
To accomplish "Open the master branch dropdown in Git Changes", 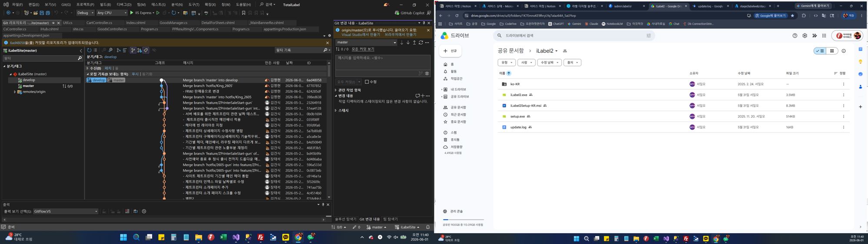I will 366,43.
